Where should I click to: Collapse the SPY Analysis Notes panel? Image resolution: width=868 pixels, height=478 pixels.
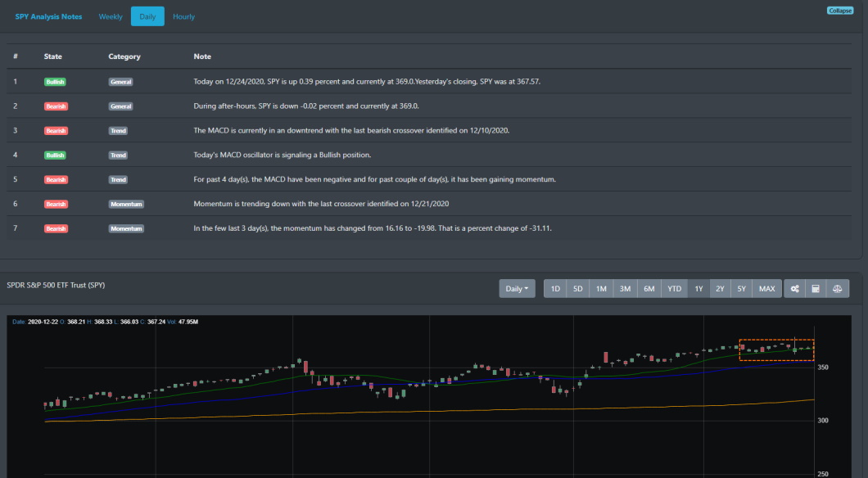tap(840, 11)
